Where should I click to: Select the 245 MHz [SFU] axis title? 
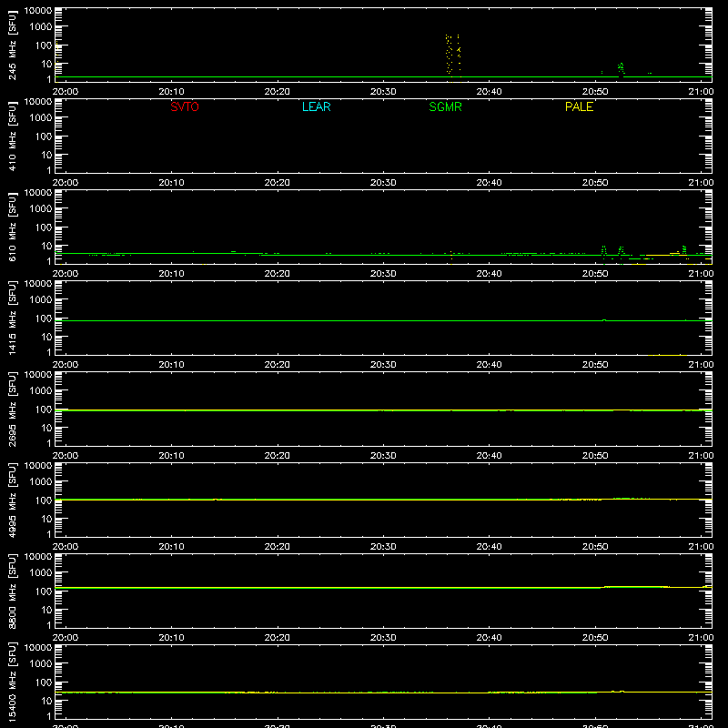tap(12, 45)
